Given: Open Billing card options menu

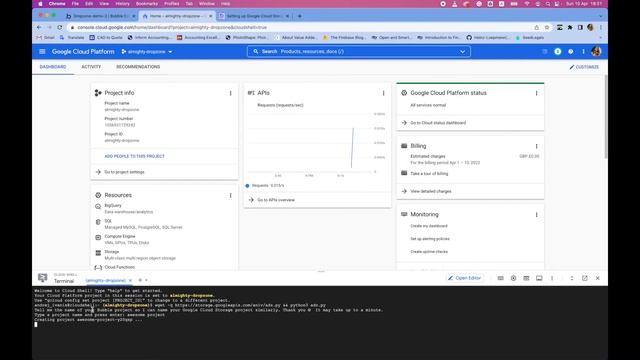Looking at the screenshot, I should click(x=536, y=146).
